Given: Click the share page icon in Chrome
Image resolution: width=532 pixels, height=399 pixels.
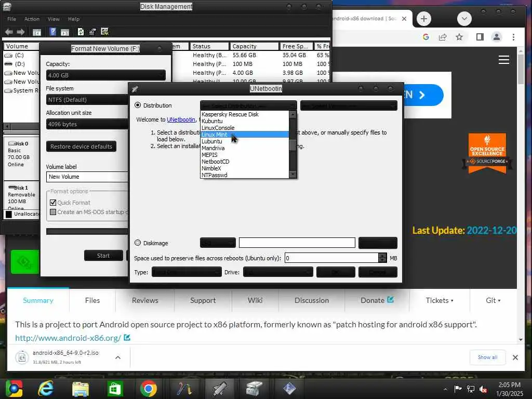Looking at the screenshot, I should (443, 37).
